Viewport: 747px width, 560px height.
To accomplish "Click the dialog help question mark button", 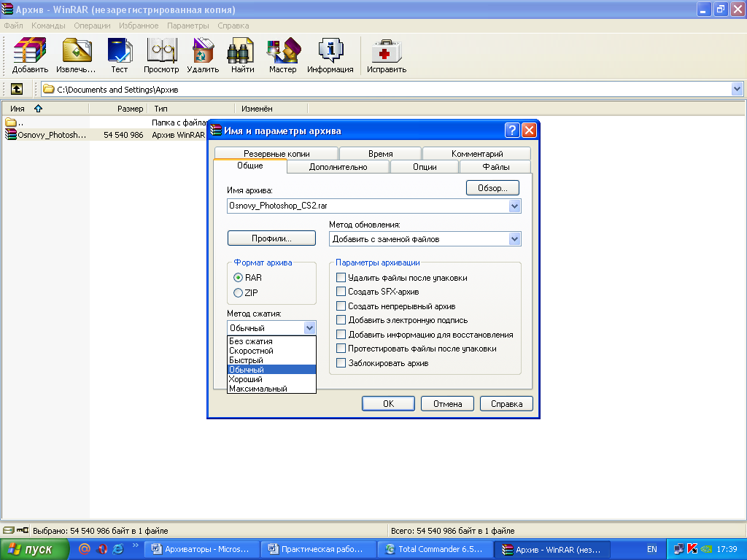I will (x=512, y=131).
